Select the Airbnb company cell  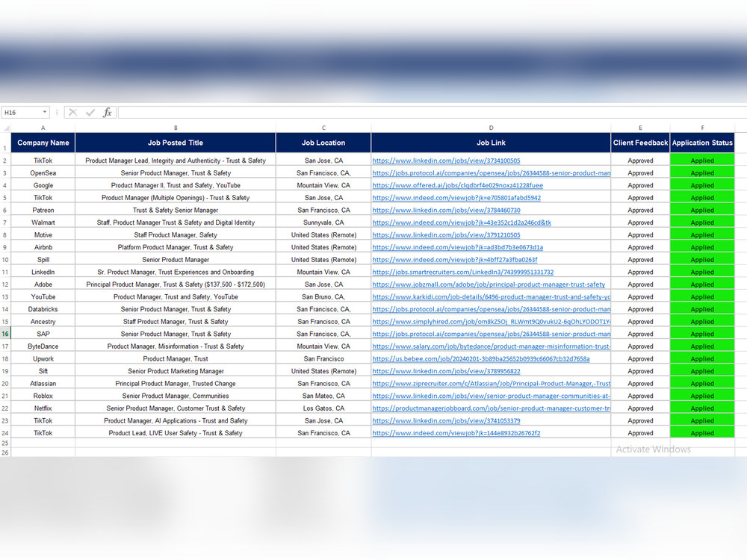point(43,248)
